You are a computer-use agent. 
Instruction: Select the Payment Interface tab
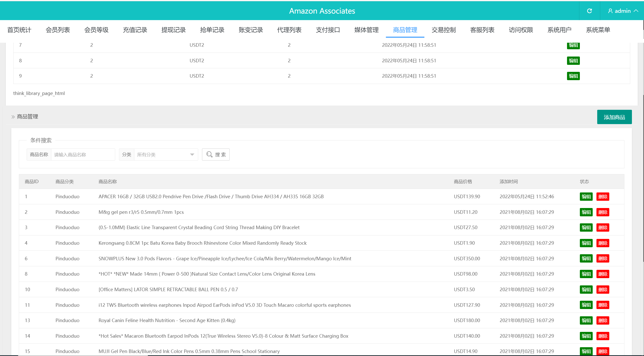tap(328, 30)
